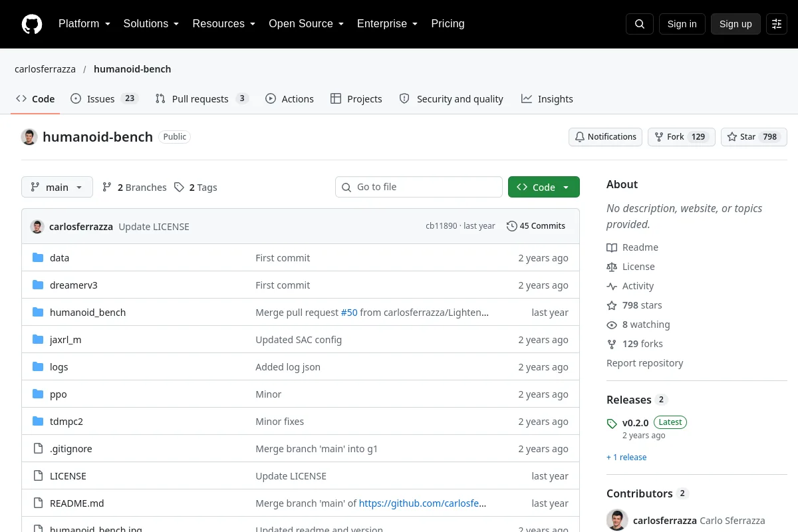Click Report repository link
The image size is (798, 532).
645,363
